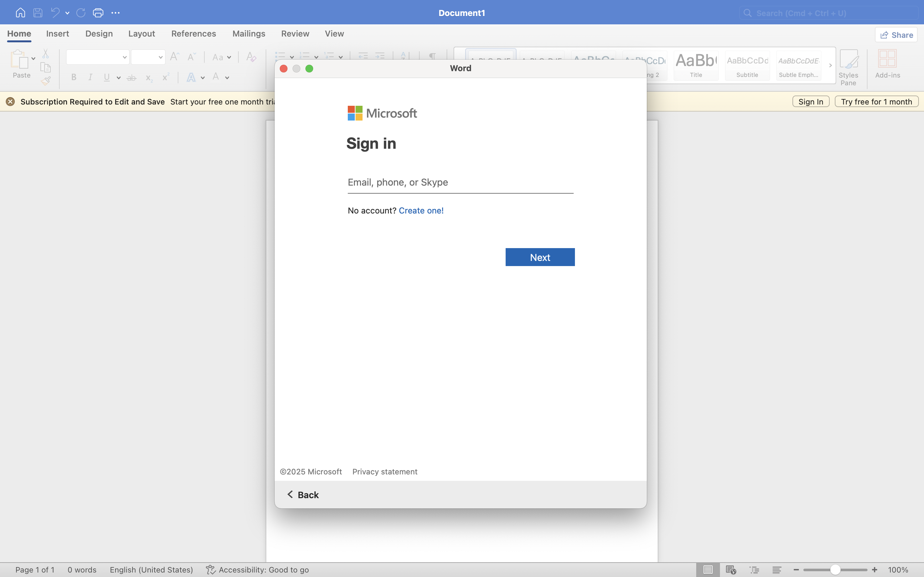Switch to the Insert tab
Viewport: 924px width, 577px height.
58,34
